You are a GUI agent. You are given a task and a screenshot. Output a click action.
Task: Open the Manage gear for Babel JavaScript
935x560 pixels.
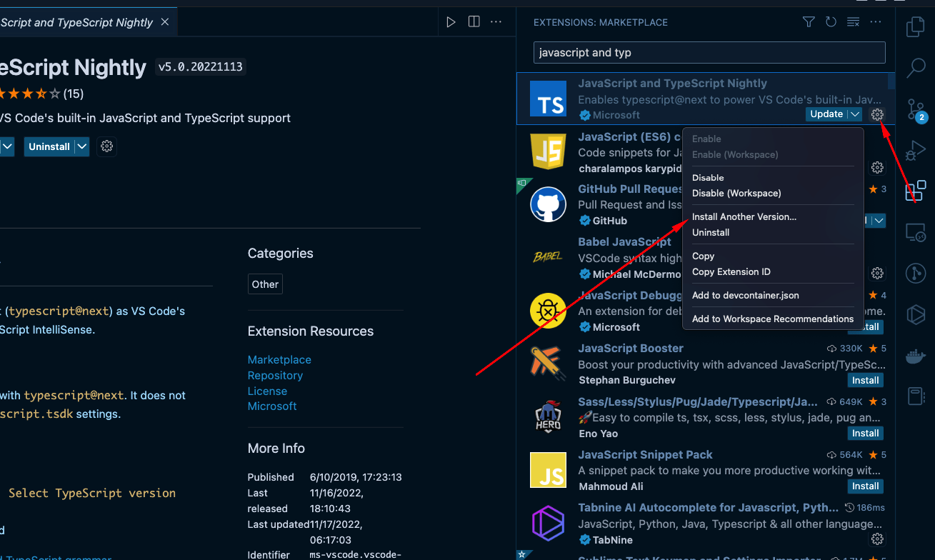tap(877, 273)
